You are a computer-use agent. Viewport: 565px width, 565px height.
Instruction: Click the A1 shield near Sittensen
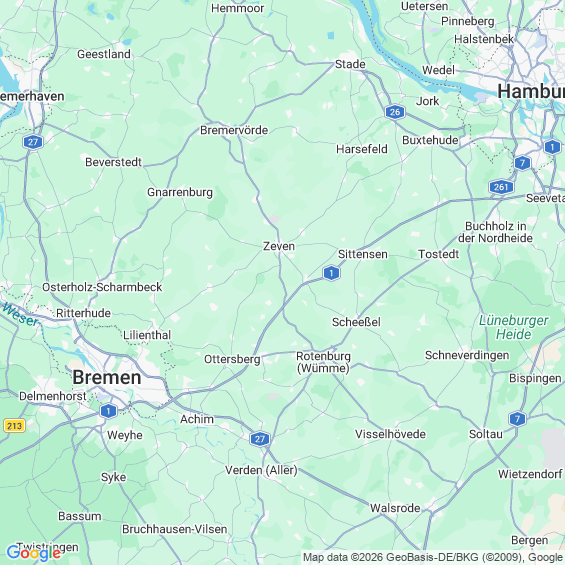[331, 273]
